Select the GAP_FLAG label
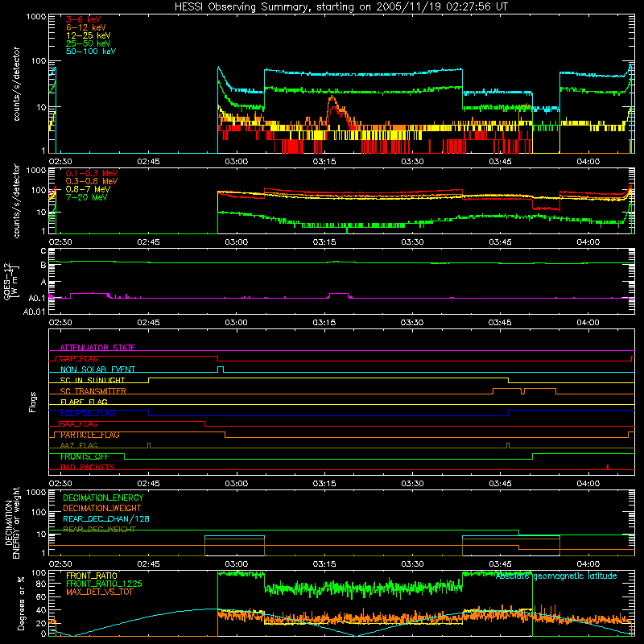Image resolution: width=644 pixels, height=644 pixels. [79, 358]
